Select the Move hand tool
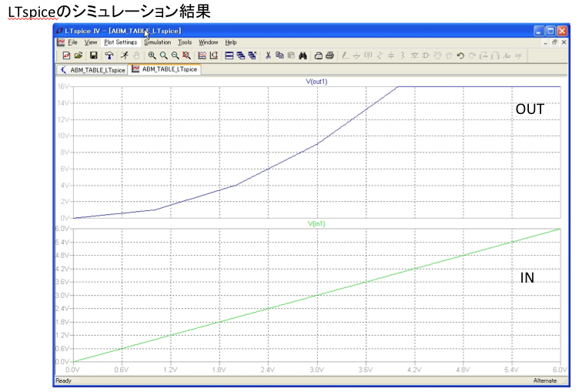 tap(437, 55)
